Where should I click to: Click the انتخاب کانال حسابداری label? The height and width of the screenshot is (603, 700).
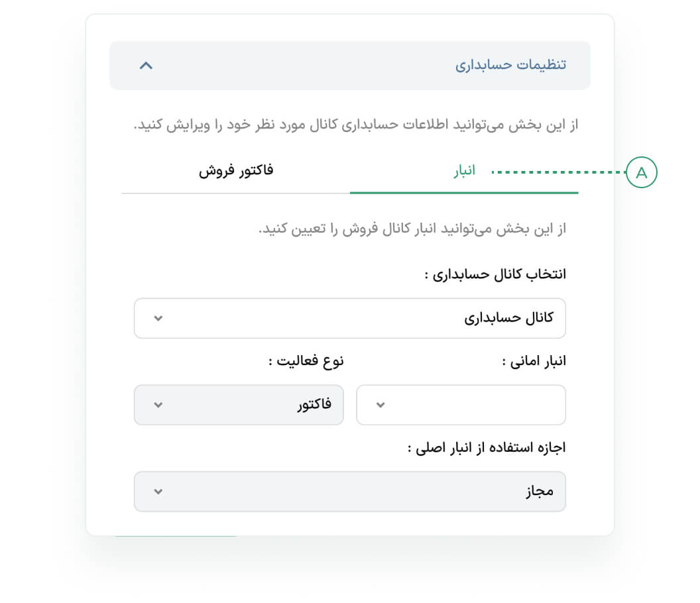495,275
